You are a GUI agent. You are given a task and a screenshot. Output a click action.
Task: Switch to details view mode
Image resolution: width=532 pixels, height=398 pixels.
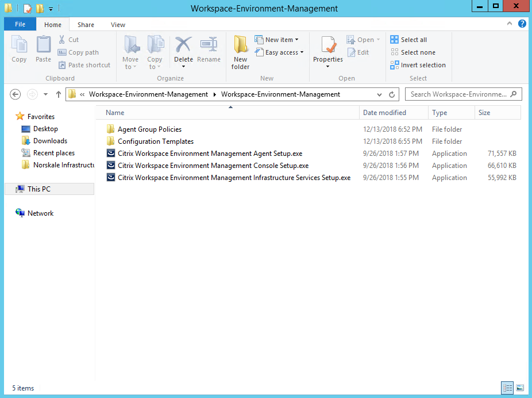(507, 388)
